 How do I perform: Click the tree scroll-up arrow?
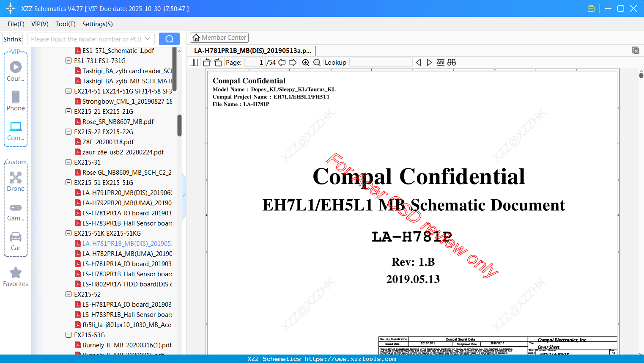(x=179, y=51)
